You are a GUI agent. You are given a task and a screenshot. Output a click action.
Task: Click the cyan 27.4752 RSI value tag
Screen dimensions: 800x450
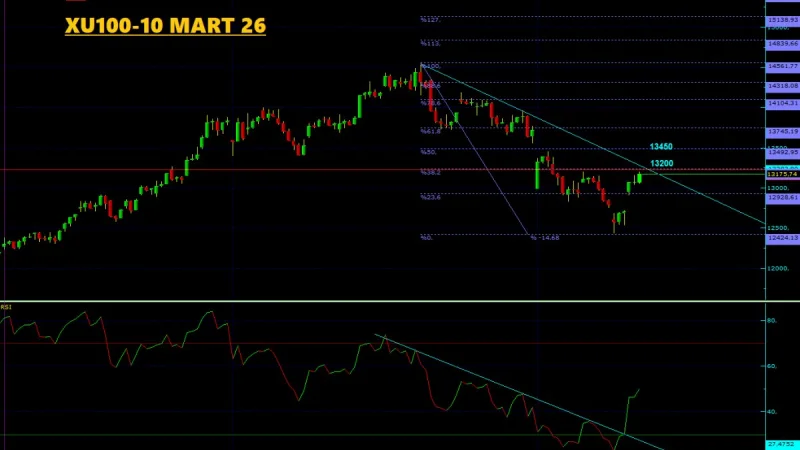click(783, 445)
